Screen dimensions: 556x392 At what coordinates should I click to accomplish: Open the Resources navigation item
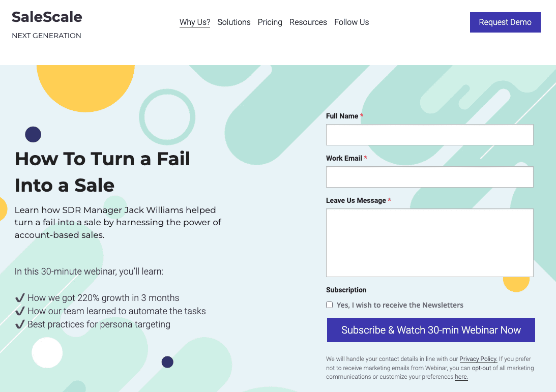[308, 22]
